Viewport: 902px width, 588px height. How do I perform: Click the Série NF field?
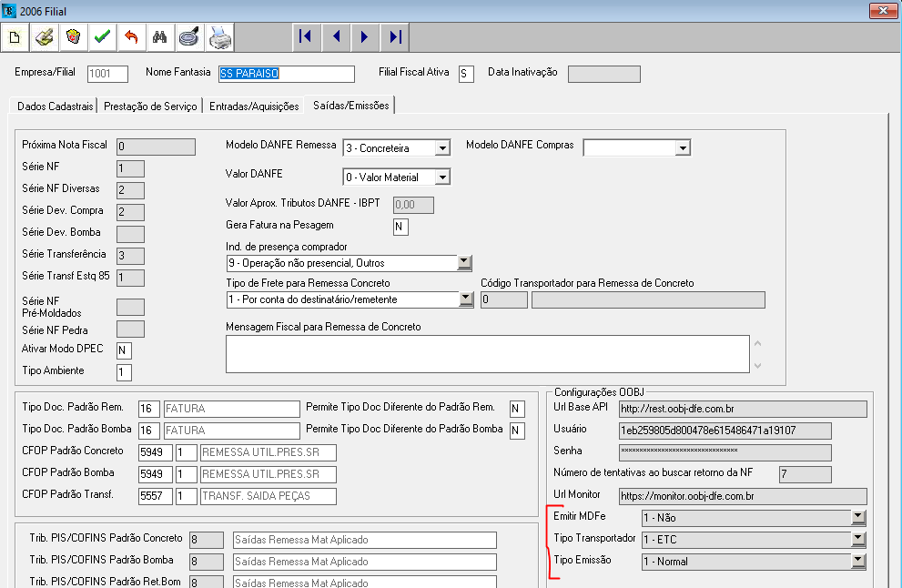coord(130,168)
